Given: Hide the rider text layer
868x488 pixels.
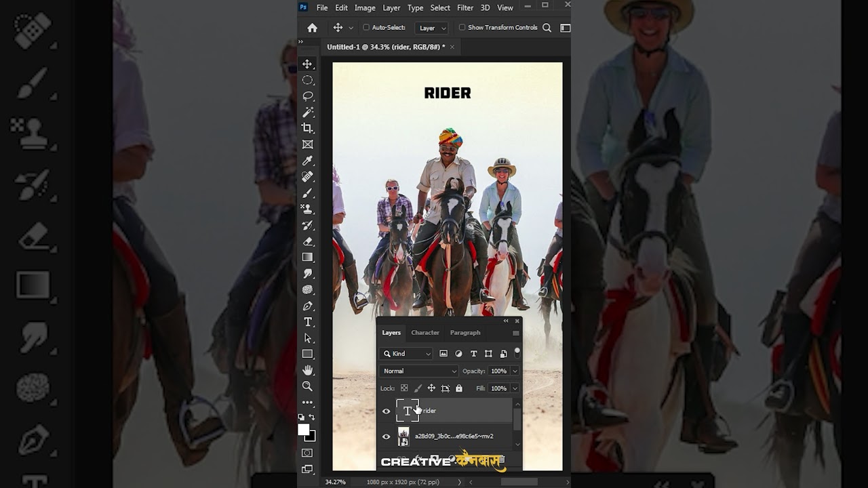Looking at the screenshot, I should pyautogui.click(x=387, y=411).
